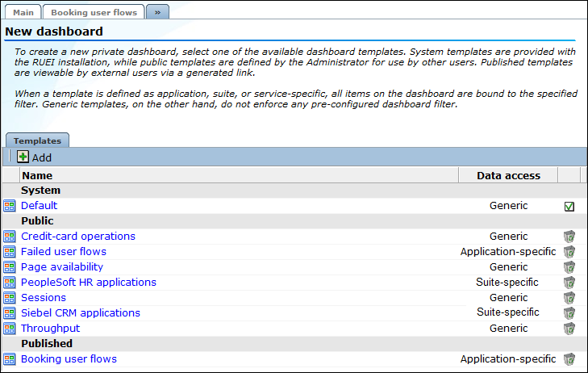Open the Throughput template

tap(50, 329)
